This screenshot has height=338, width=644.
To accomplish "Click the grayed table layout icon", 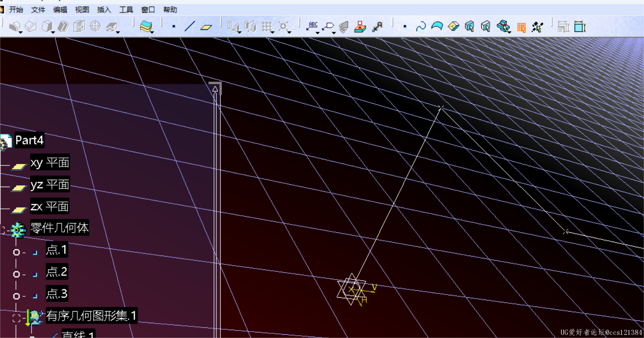I will [563, 27].
